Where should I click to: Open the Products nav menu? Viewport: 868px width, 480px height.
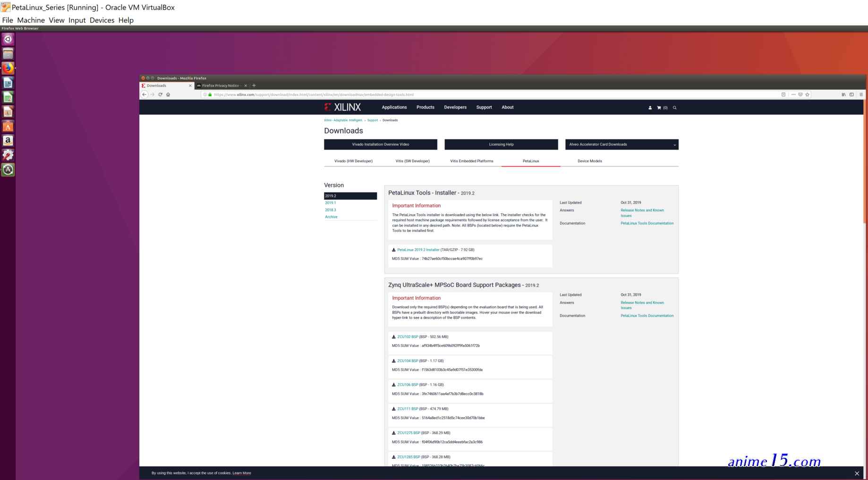[x=425, y=107]
